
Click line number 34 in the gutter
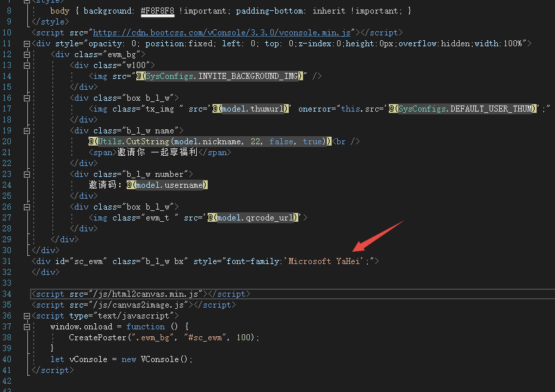tap(7, 294)
